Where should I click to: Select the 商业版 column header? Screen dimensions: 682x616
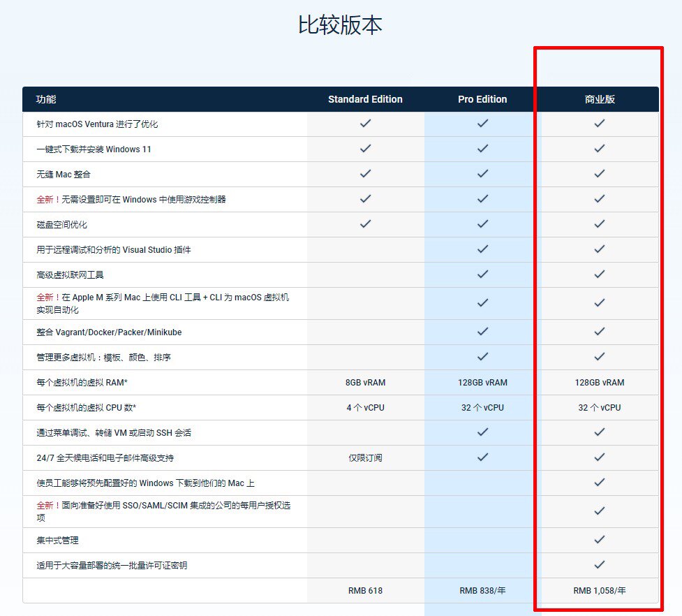[600, 99]
